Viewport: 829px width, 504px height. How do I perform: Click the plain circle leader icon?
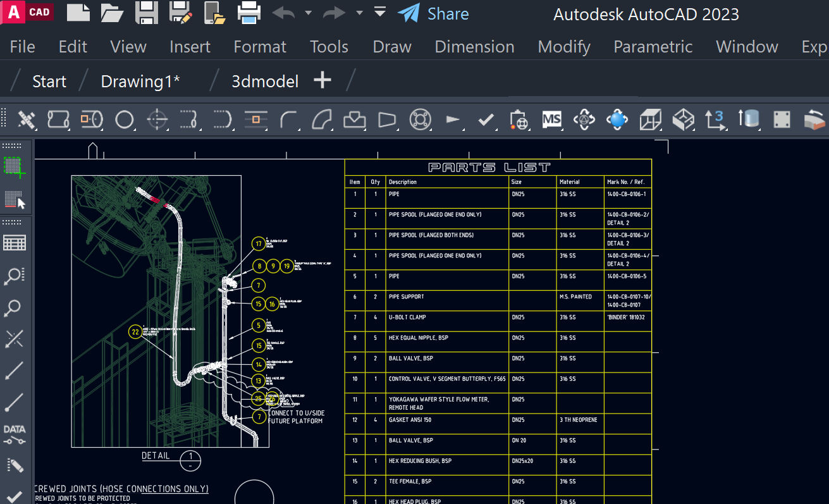13,309
